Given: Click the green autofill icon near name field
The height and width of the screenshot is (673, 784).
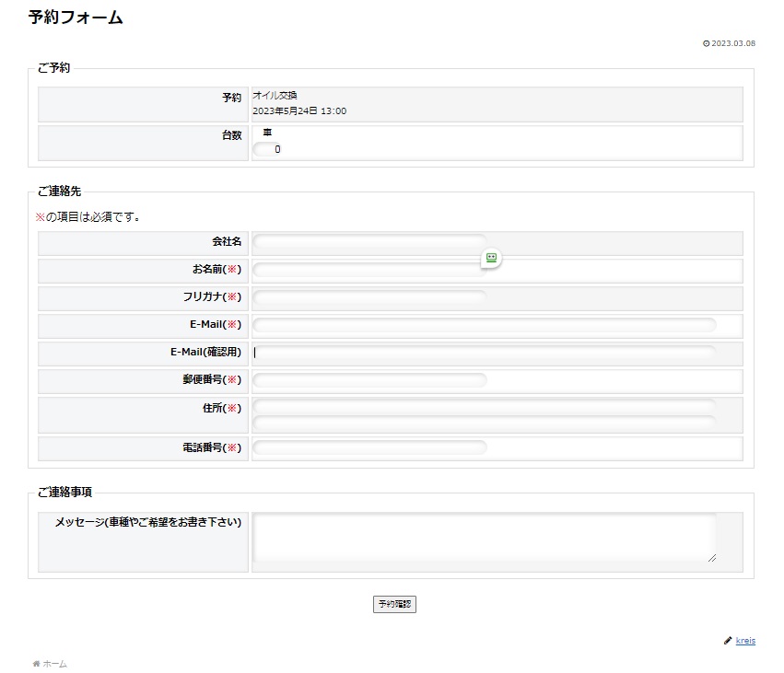Looking at the screenshot, I should [x=491, y=259].
